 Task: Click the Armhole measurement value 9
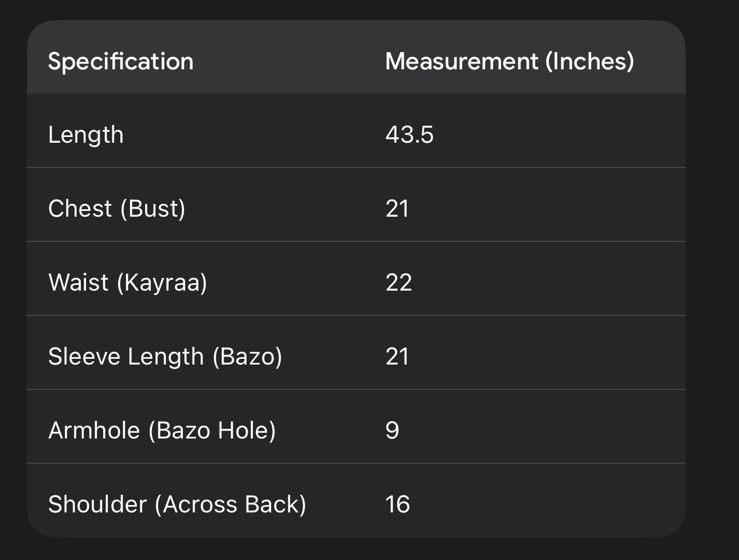point(392,430)
